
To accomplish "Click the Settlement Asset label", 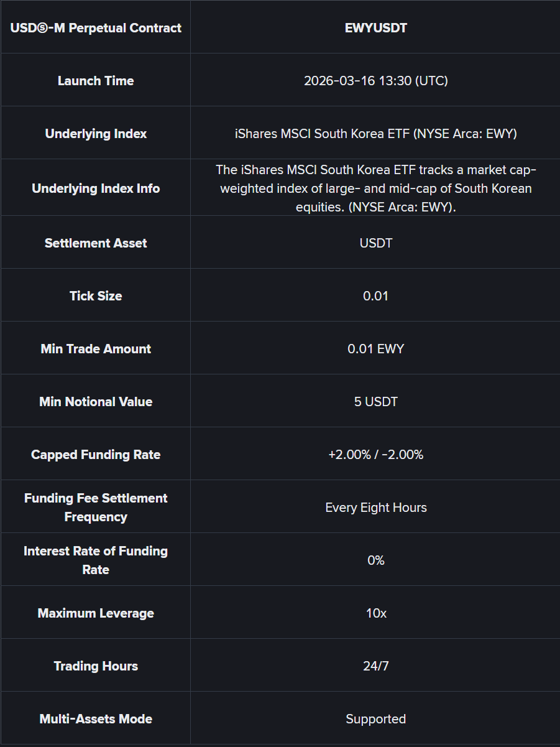I will (x=96, y=243).
